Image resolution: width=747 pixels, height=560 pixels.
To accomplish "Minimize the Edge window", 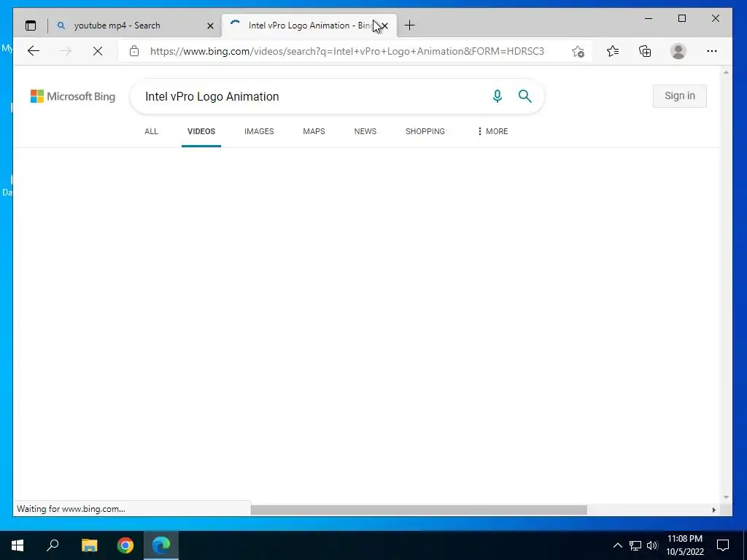I will [649, 18].
